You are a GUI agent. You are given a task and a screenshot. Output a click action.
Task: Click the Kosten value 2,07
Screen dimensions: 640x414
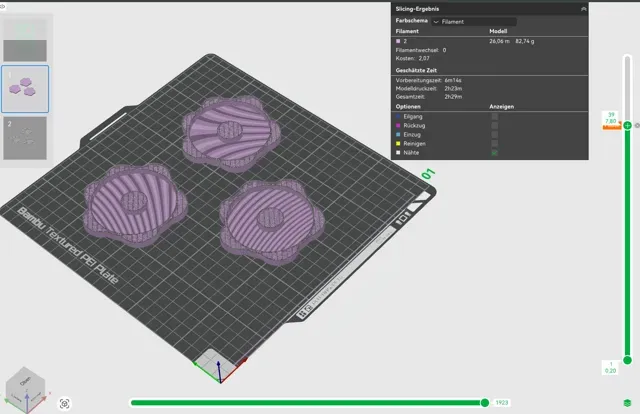pyautogui.click(x=424, y=58)
